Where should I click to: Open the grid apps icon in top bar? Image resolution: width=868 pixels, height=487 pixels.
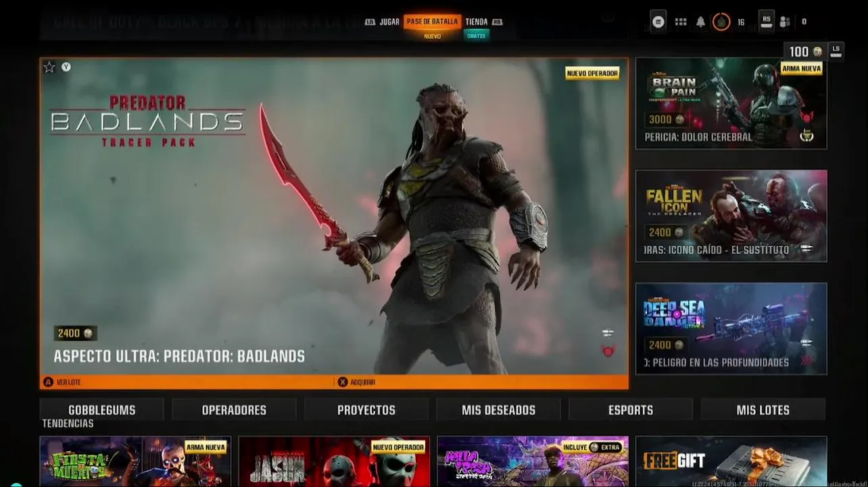pos(681,22)
